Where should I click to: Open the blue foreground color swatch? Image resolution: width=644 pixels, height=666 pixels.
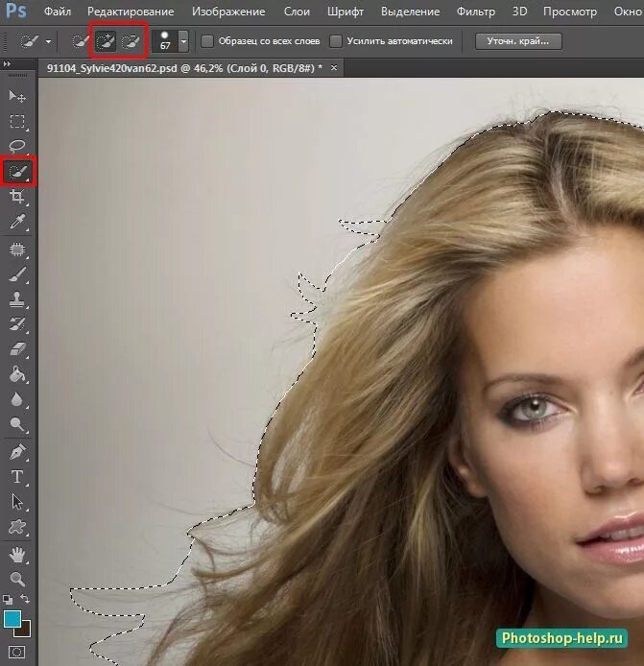pos(12,619)
